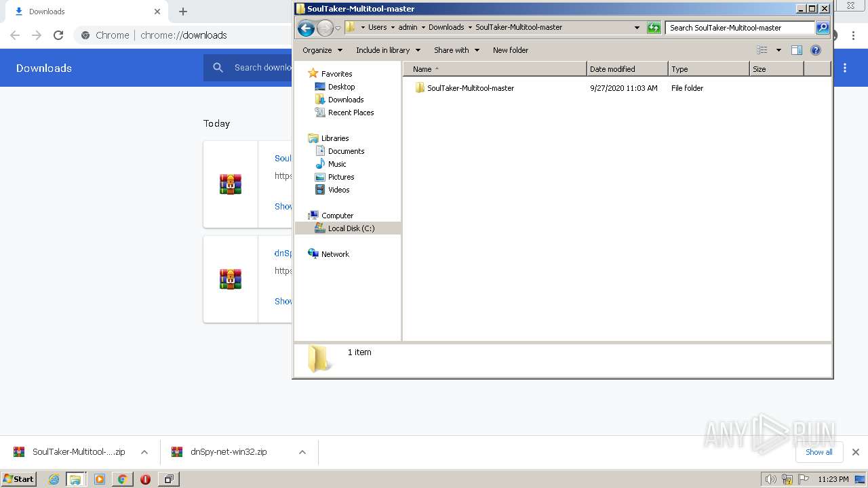Click the green Refresh button in Explorer
Image resolution: width=868 pixels, height=488 pixels.
pos(654,28)
